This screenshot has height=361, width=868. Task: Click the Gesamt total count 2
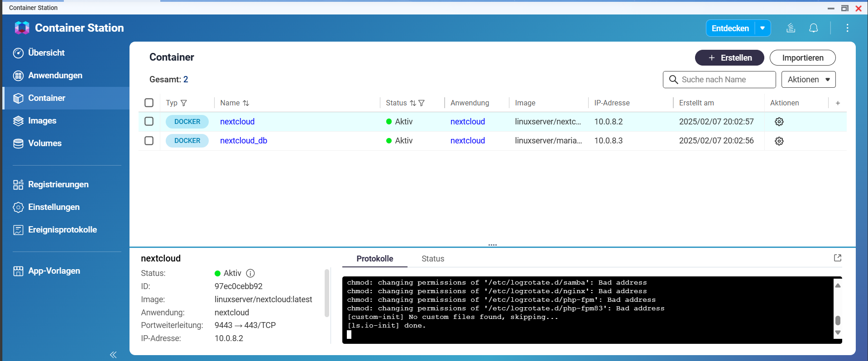tap(186, 80)
